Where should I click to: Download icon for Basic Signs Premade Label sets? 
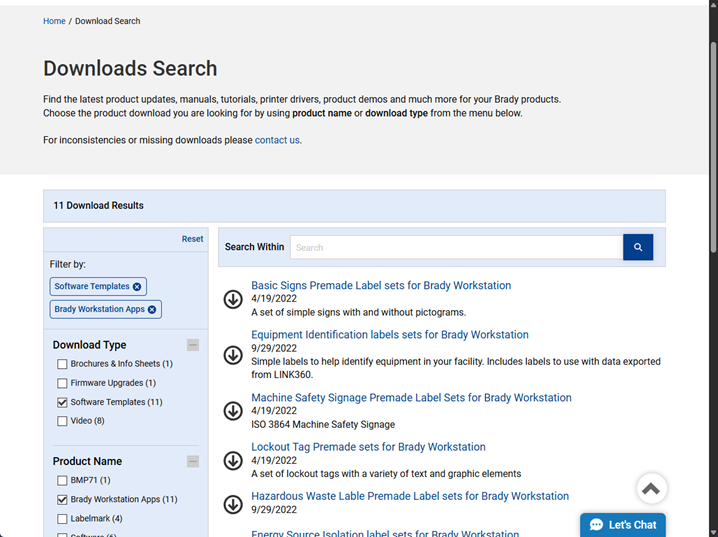233,299
